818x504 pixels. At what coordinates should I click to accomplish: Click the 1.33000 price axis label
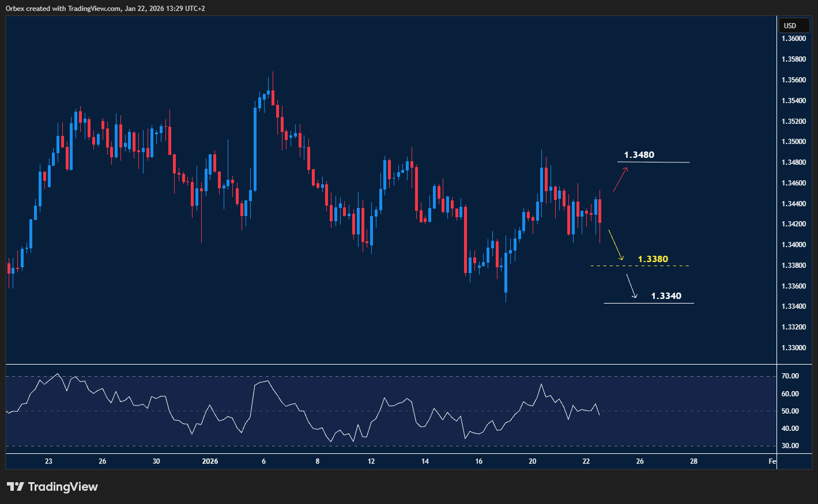794,348
